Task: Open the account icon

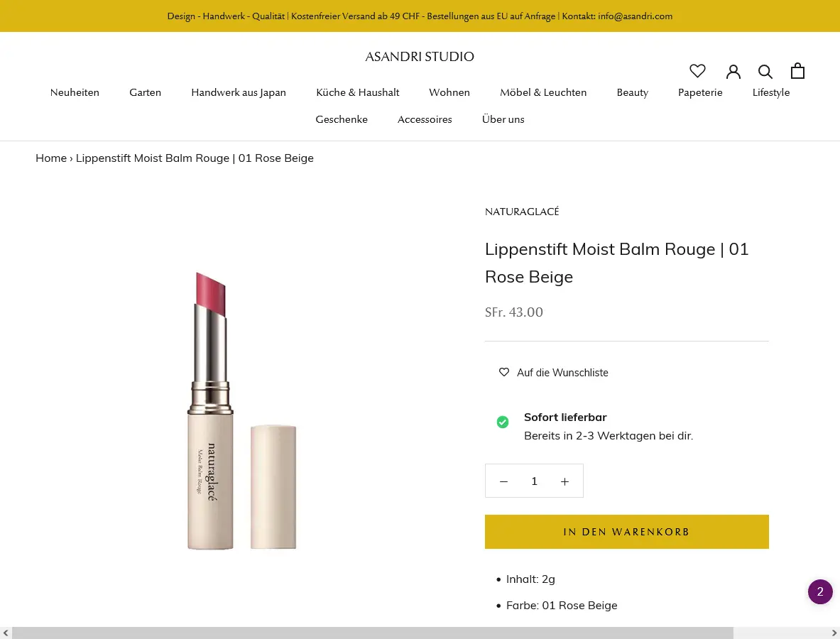Action: coord(733,71)
